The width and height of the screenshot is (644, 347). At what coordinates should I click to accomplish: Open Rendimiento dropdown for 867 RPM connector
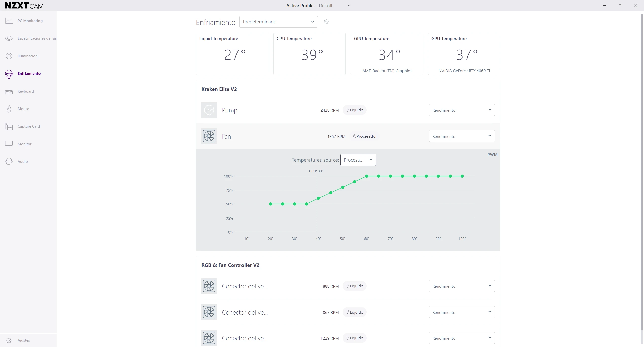click(x=462, y=312)
